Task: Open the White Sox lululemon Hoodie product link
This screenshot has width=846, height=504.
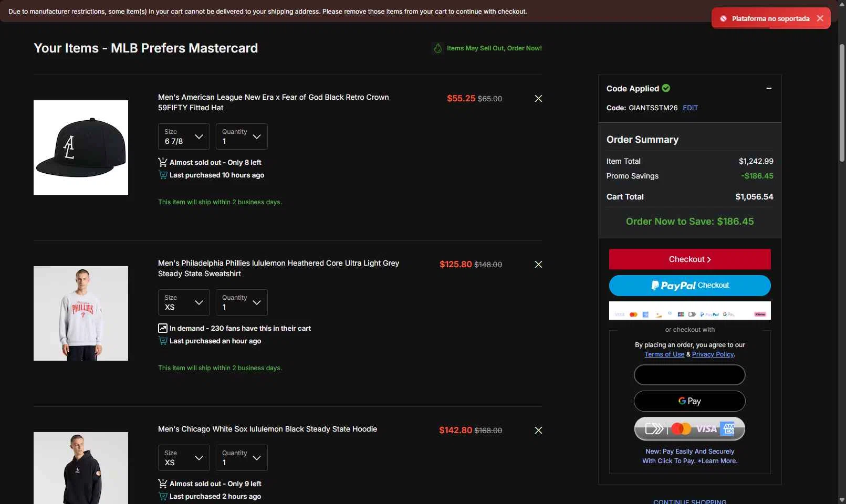Action: coord(267,429)
